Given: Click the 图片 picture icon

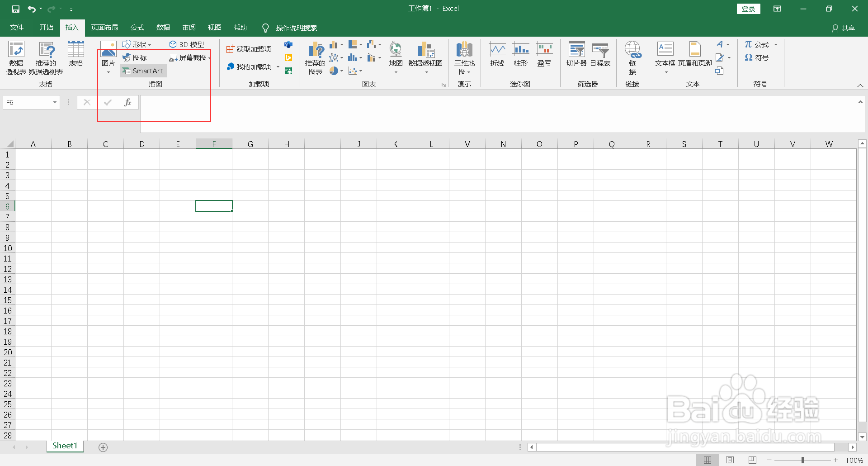Looking at the screenshot, I should click(108, 49).
